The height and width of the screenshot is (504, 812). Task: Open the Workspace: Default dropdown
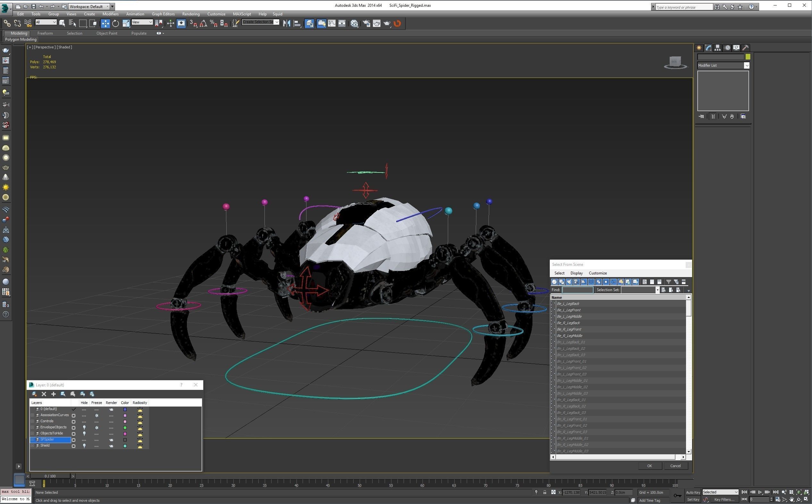(89, 6)
